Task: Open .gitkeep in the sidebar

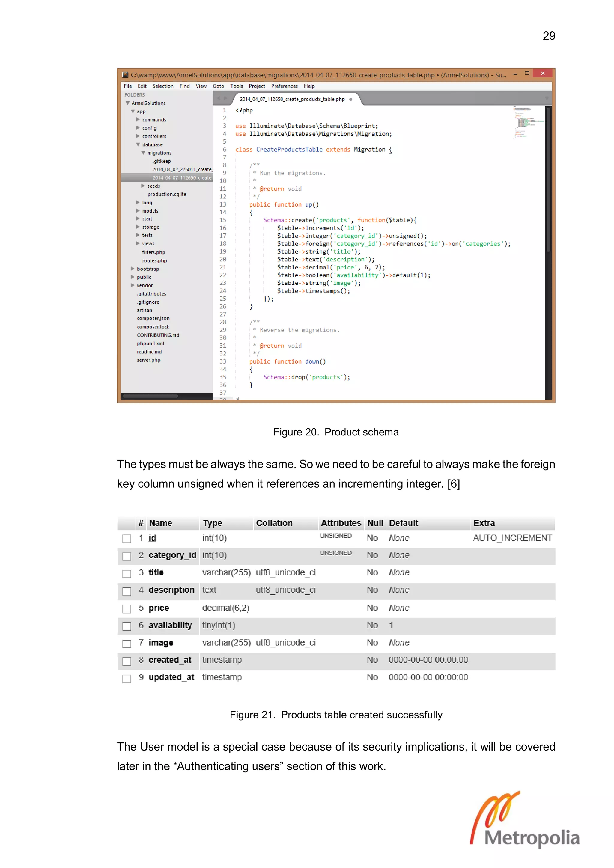Action: (x=162, y=161)
